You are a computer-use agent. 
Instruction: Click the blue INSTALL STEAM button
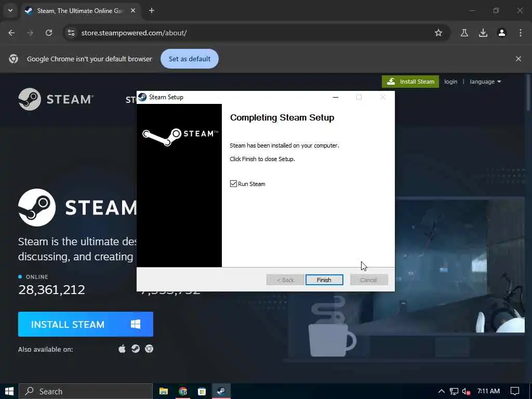point(86,324)
